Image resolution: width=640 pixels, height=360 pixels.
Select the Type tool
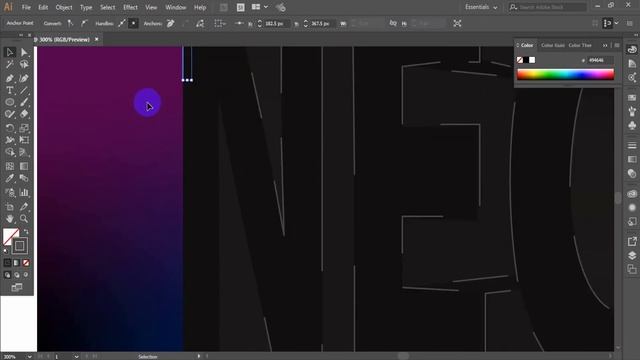point(10,90)
